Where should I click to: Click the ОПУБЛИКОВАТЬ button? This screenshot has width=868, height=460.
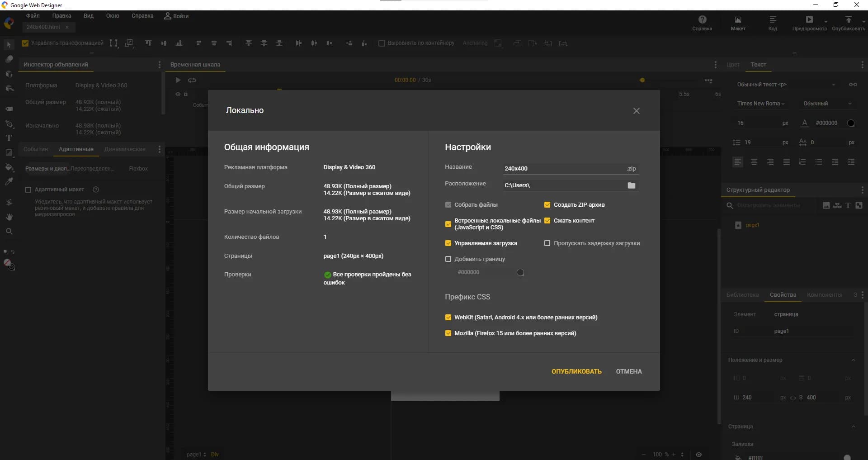[x=576, y=371]
